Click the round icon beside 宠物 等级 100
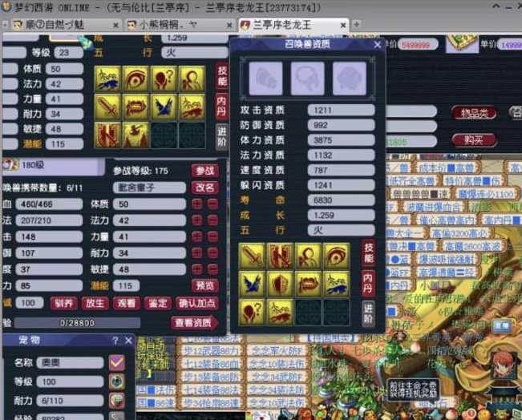Viewport: 522px width, 420px height. [x=117, y=382]
